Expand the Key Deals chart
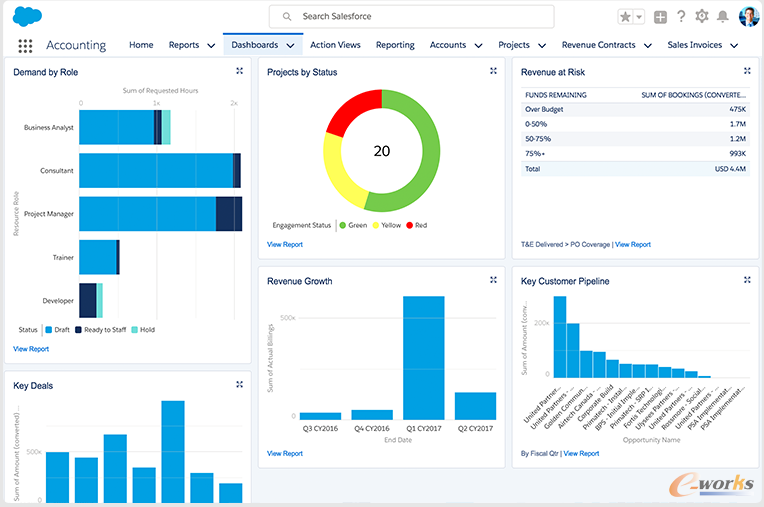Viewport: 764px width, 507px height. click(x=239, y=385)
